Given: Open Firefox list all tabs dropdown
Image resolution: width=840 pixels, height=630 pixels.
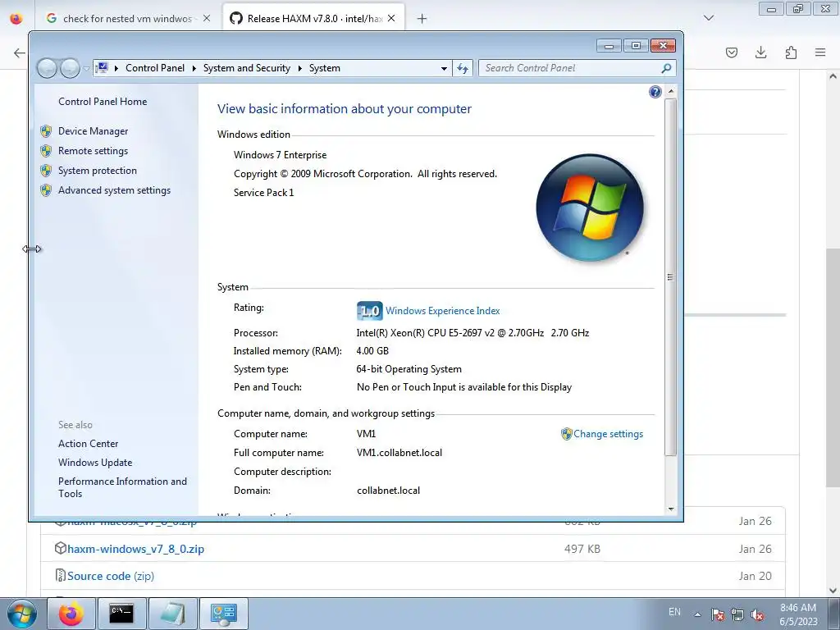Looking at the screenshot, I should (709, 18).
